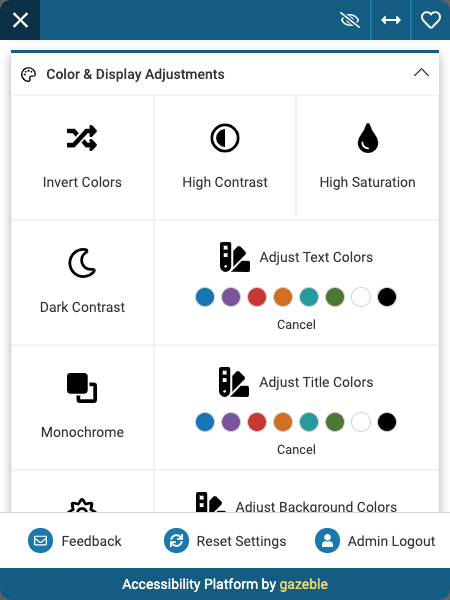The image size is (450, 600).
Task: Activate Dark Contrast moon option
Action: click(x=82, y=282)
